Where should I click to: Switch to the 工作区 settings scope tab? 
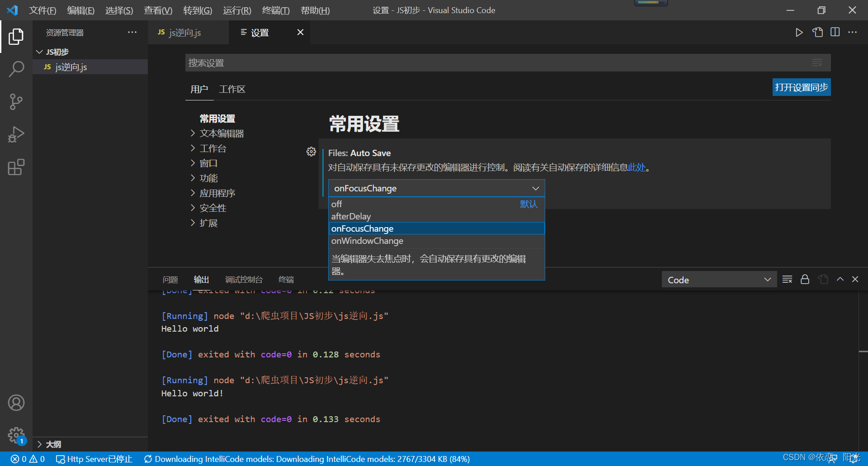click(232, 89)
